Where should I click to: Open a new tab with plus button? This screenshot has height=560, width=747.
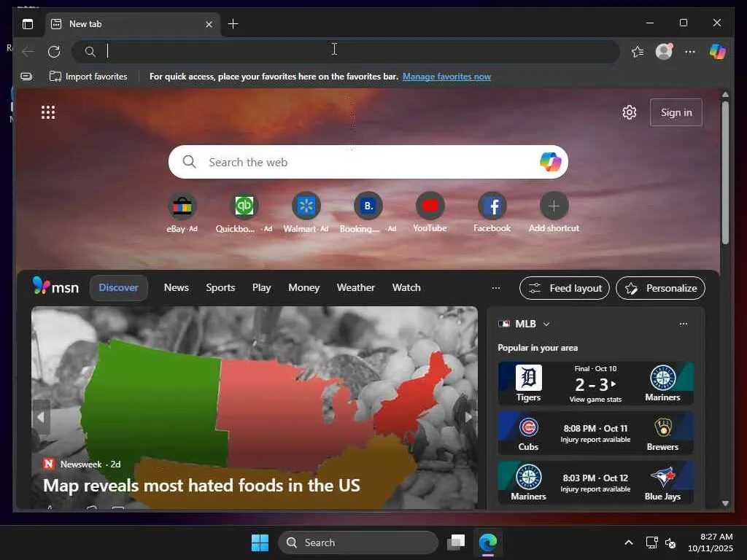point(233,24)
